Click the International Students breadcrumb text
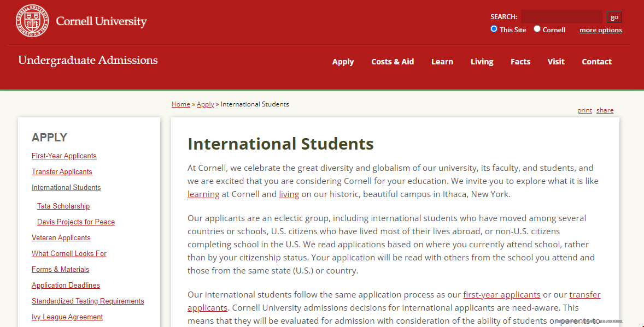The width and height of the screenshot is (644, 327). point(255,104)
